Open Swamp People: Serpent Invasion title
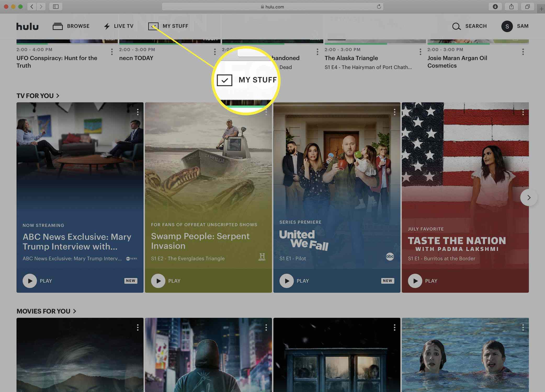Screen dimensions: 545x392 [200, 241]
